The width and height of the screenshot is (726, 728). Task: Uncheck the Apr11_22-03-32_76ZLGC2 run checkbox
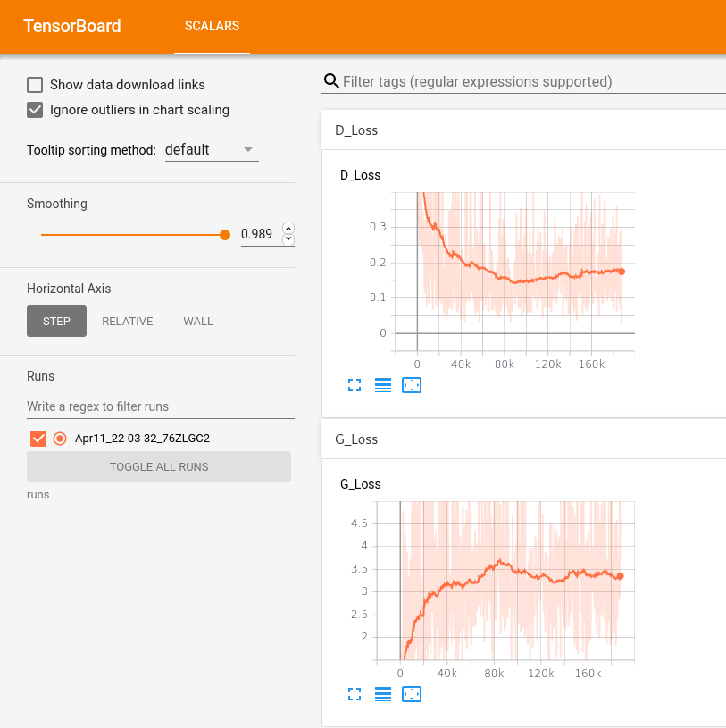pos(38,438)
